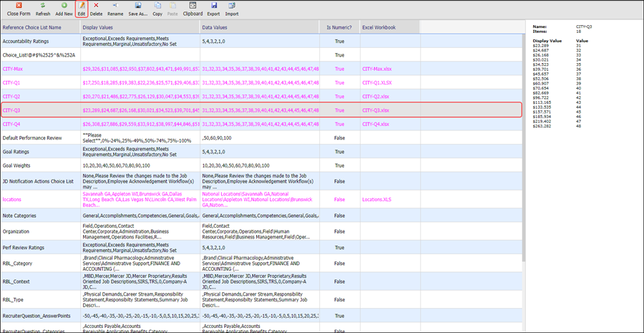Screen dimensions: 644x333
Task: Click the Rename toolbar icon
Action: pos(114,9)
